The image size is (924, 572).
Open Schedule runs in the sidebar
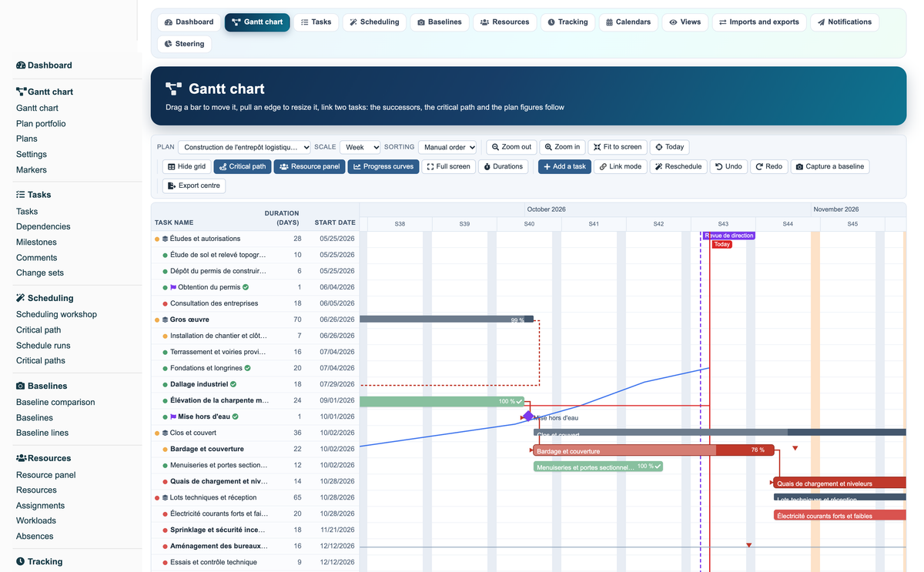(43, 346)
